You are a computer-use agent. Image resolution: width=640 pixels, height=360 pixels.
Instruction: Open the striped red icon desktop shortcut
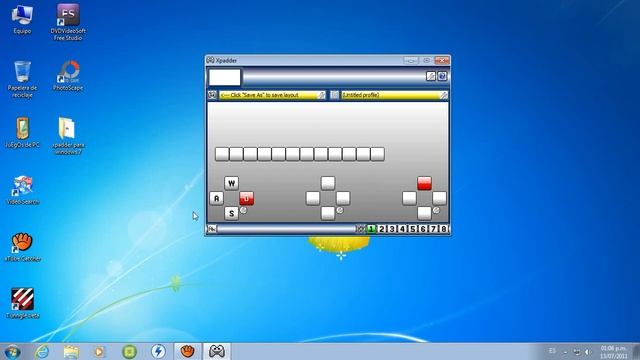click(x=22, y=304)
